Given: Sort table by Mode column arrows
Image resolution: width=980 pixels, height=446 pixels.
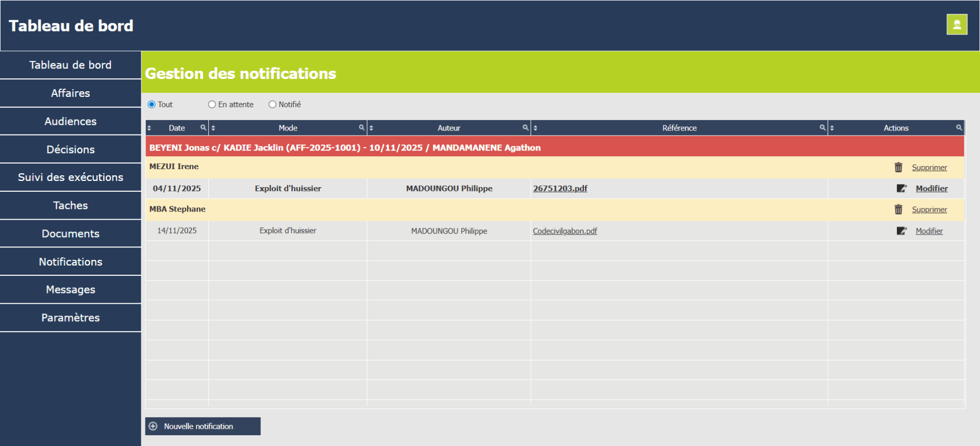Looking at the screenshot, I should pyautogui.click(x=213, y=128).
